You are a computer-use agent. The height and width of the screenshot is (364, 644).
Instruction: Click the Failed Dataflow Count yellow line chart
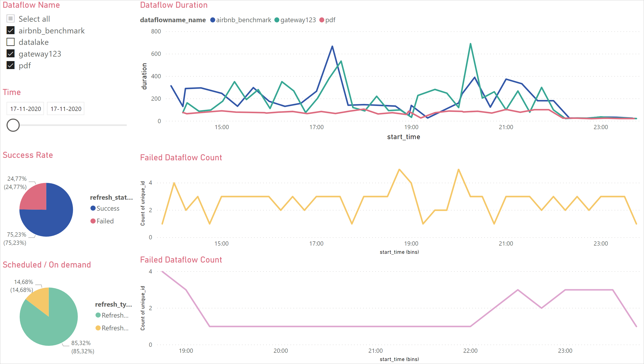point(389,204)
